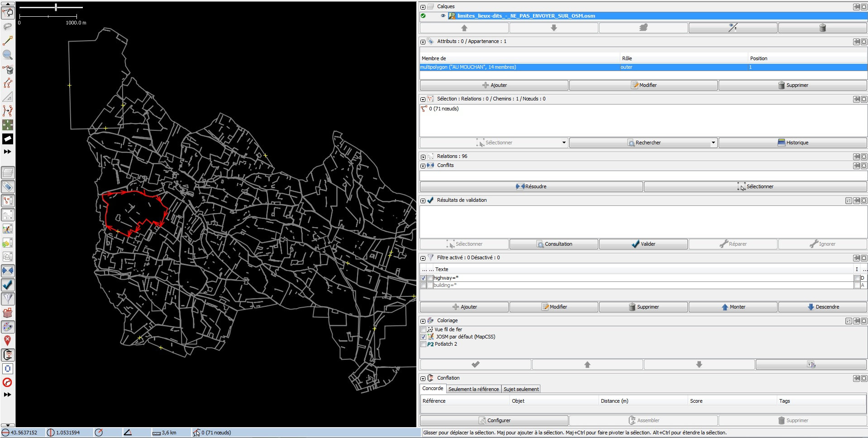Open the 'Sujet seulement' tab
This screenshot has width=868, height=438.
pyautogui.click(x=521, y=389)
